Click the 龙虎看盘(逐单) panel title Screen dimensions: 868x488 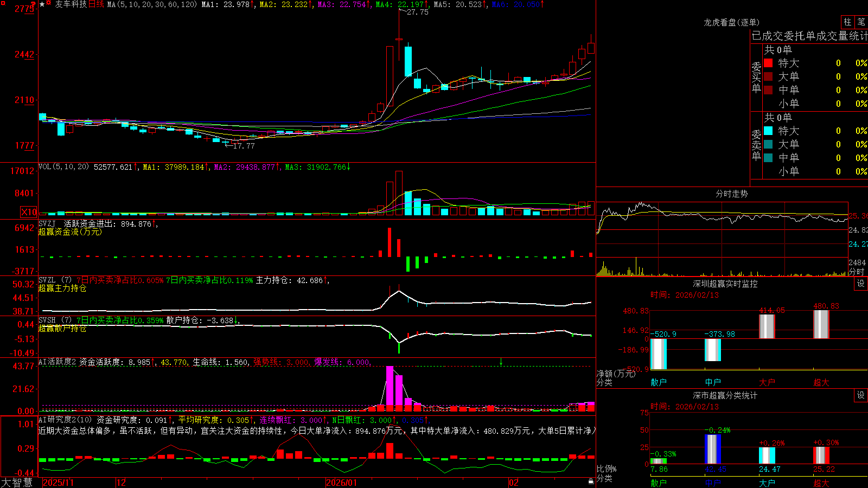pos(731,22)
